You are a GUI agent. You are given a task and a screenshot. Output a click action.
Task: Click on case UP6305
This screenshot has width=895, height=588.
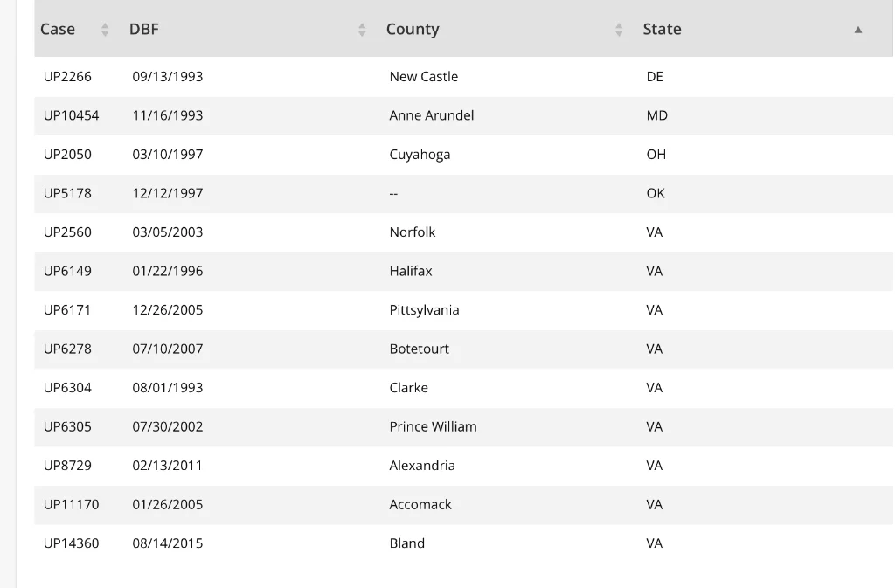[67, 426]
